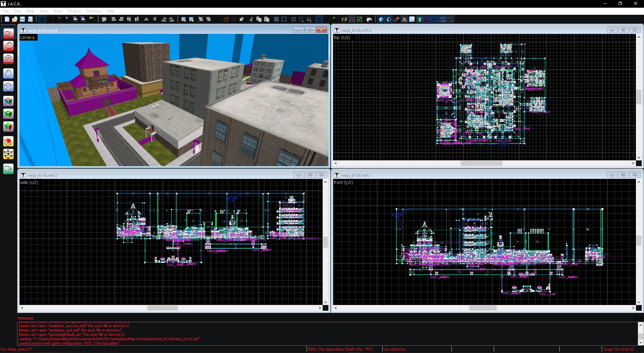
Task: Maximize the nerja_b1v6.rmf:2 side view
Action: 310,175
